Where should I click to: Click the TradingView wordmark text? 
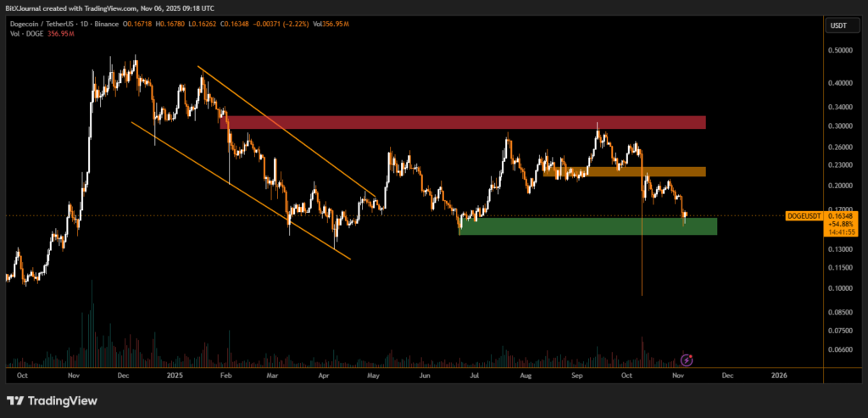pyautogui.click(x=64, y=400)
